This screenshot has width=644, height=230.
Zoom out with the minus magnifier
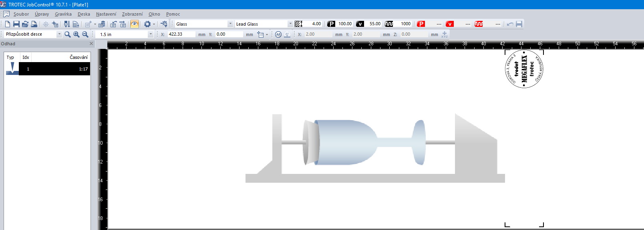coord(85,34)
